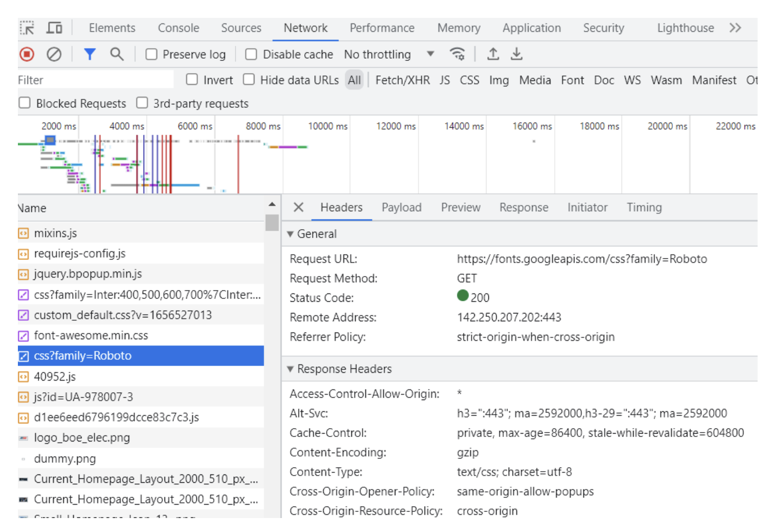Open the Timing tab of request details
This screenshot has height=532, width=773.
click(x=644, y=208)
